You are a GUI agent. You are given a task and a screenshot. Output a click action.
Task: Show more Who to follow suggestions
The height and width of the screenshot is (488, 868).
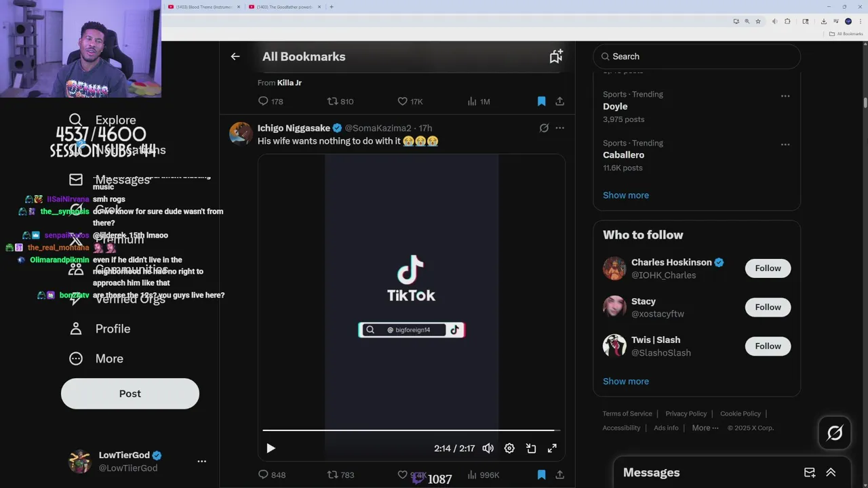pos(625,382)
